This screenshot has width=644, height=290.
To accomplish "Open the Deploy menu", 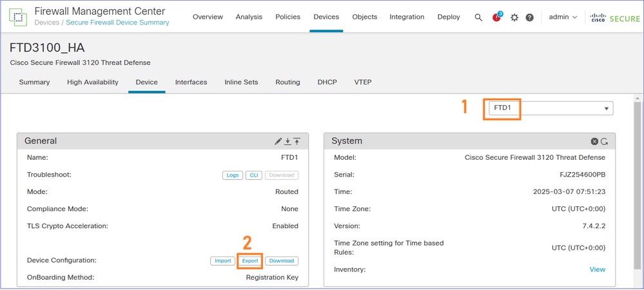I will (449, 17).
